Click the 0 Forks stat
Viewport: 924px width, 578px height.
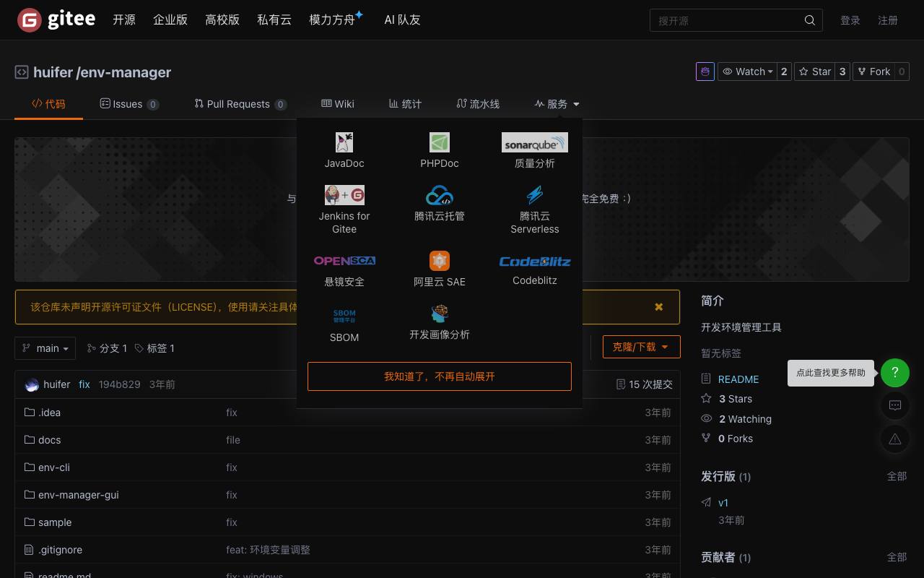736,439
